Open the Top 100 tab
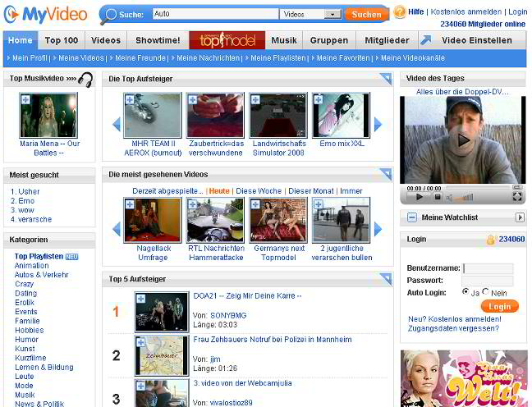The height and width of the screenshot is (407, 532). pos(62,40)
